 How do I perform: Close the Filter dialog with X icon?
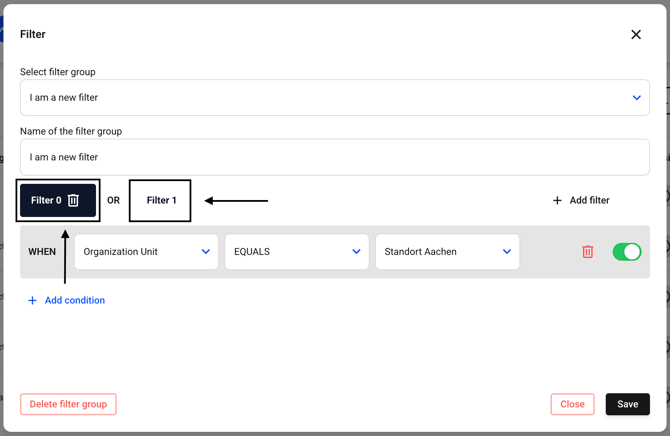[x=636, y=34]
